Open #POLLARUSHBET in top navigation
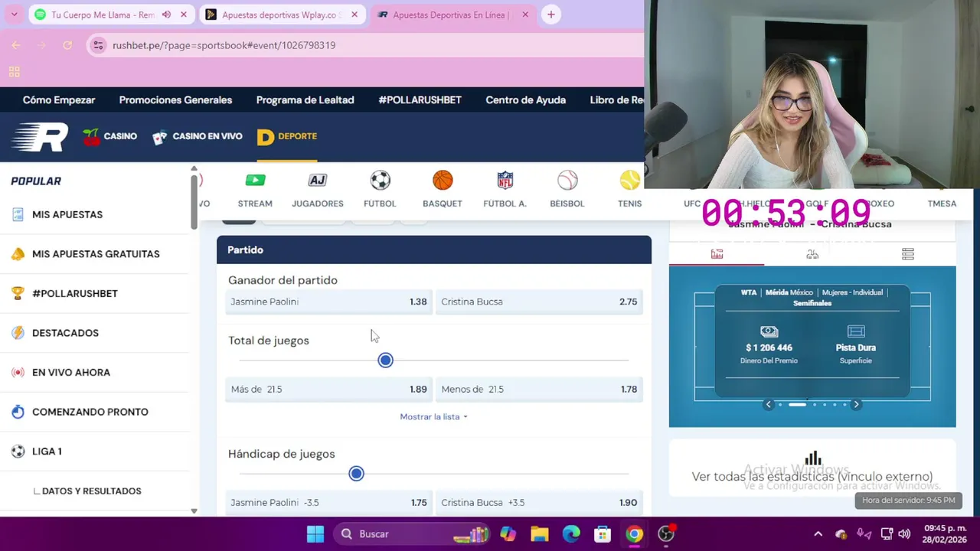 420,100
